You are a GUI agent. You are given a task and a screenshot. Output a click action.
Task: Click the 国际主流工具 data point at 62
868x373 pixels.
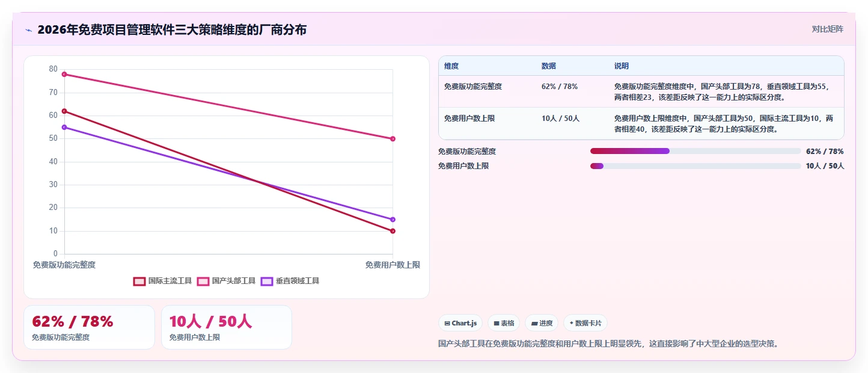coord(64,111)
